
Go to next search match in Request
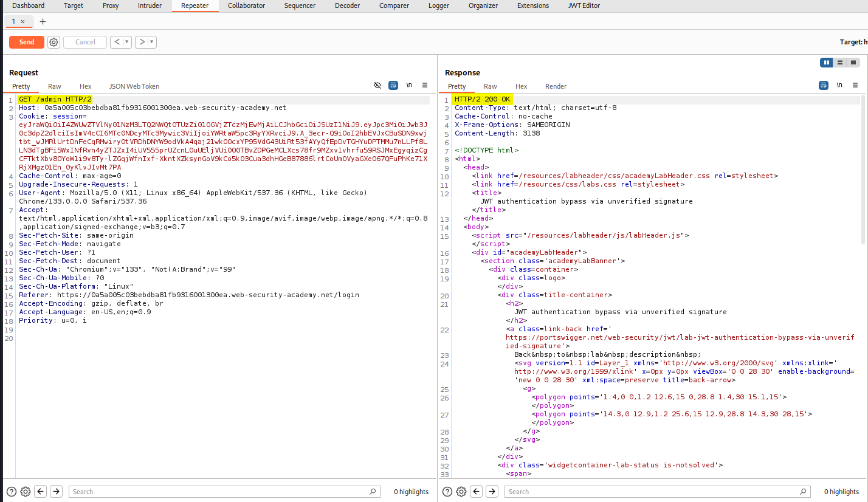[x=56, y=492]
